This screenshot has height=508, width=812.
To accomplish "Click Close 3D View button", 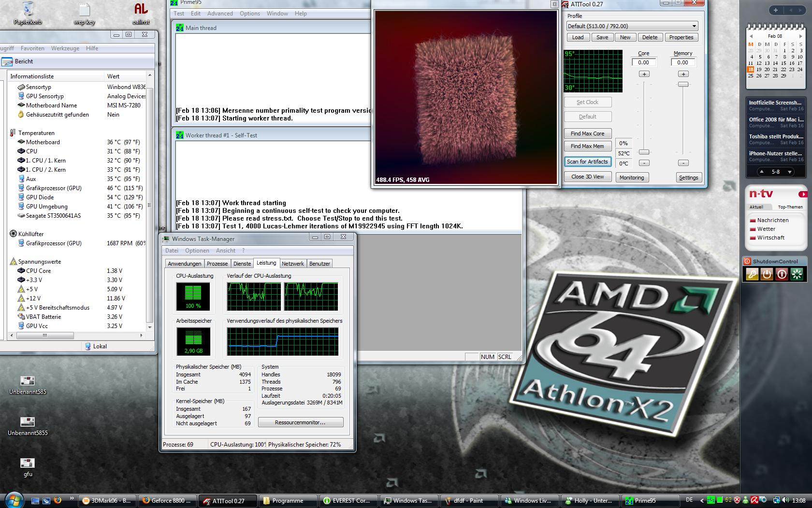I will point(588,177).
